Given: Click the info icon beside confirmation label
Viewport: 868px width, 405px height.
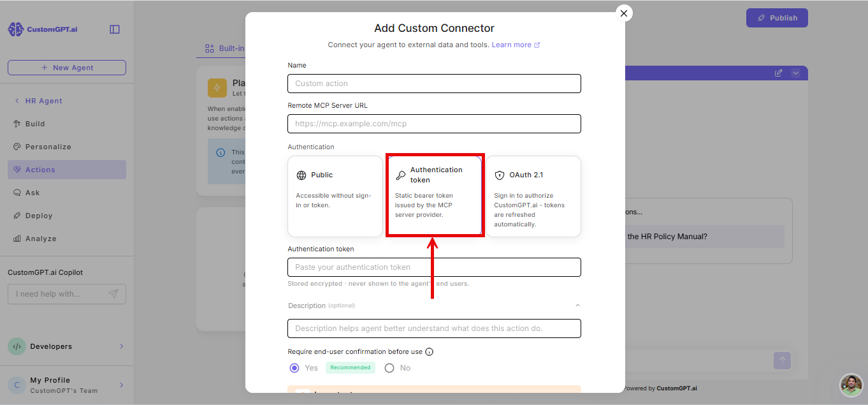Looking at the screenshot, I should pyautogui.click(x=430, y=351).
